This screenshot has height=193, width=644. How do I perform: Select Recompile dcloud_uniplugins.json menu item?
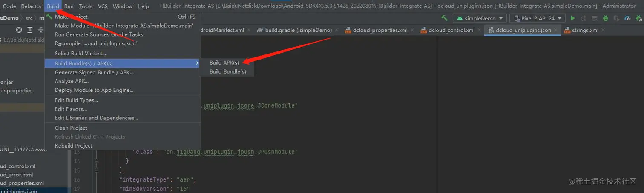[123, 43]
